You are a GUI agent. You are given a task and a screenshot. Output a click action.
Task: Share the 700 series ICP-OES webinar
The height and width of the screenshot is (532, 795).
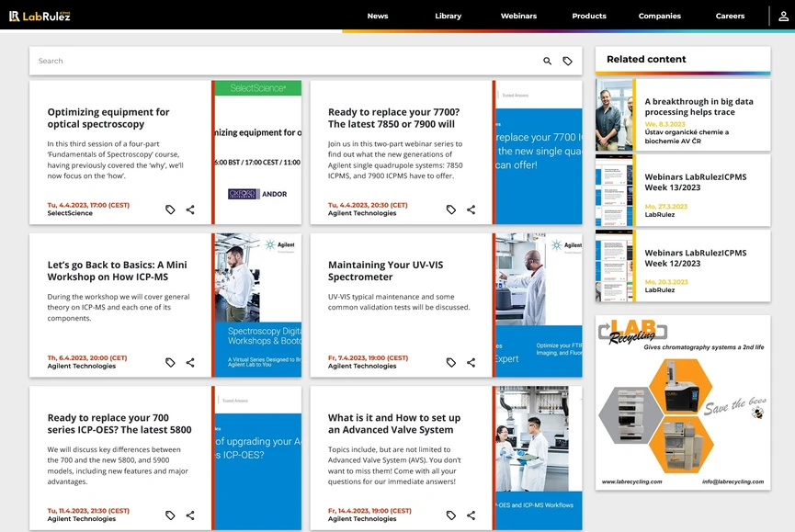190,515
